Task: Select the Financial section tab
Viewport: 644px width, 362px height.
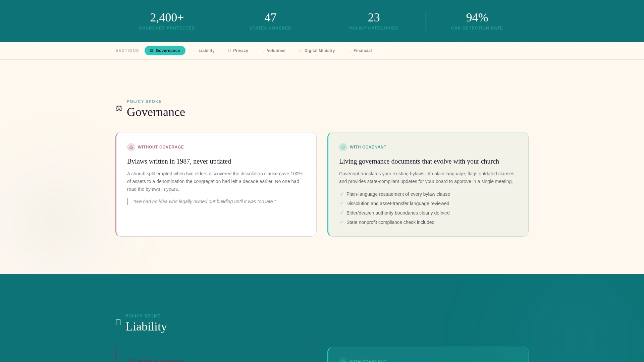Action: (x=360, y=51)
